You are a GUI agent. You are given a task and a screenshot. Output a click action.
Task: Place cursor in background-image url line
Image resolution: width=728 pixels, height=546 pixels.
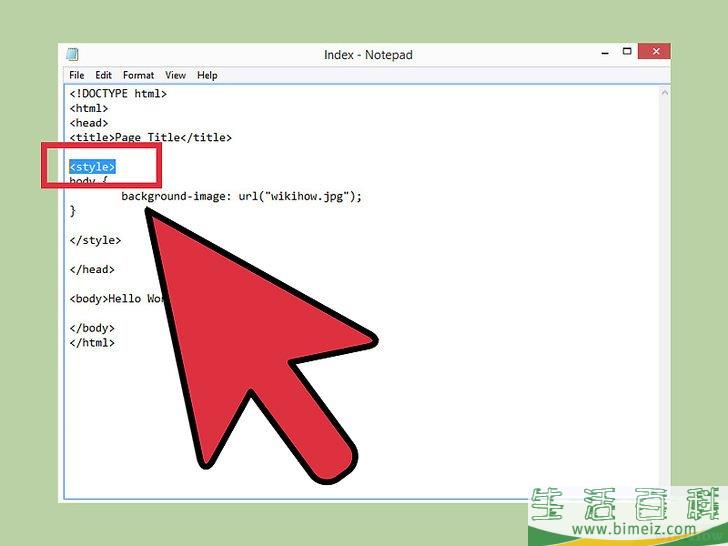tap(241, 196)
